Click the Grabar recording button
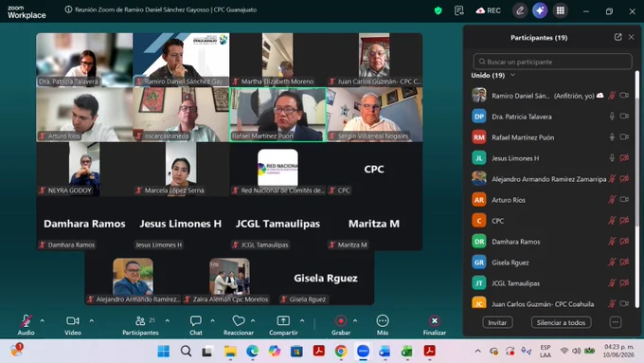This screenshot has height=363, width=644. click(341, 325)
